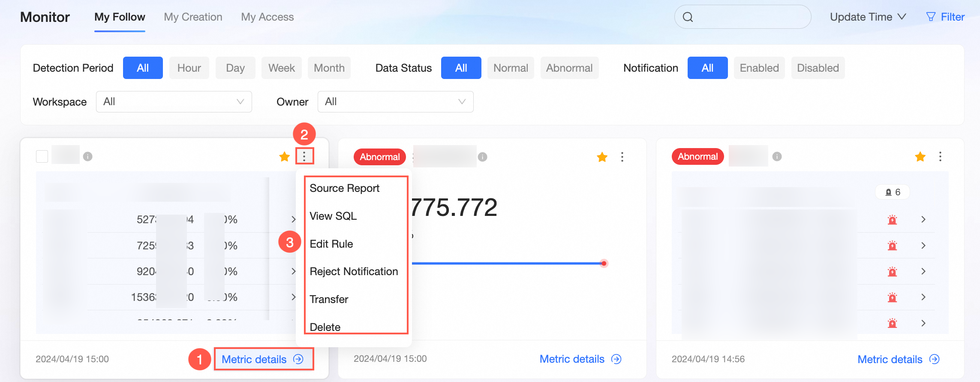Filter Notification by Disabled
Screen dimensions: 980x382
click(818, 68)
